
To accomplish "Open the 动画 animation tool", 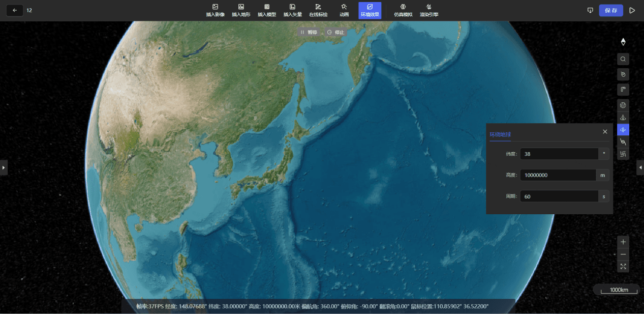I will 344,10.
